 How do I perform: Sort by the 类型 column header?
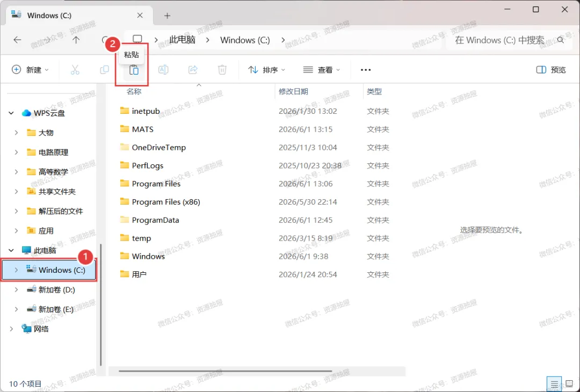point(374,91)
